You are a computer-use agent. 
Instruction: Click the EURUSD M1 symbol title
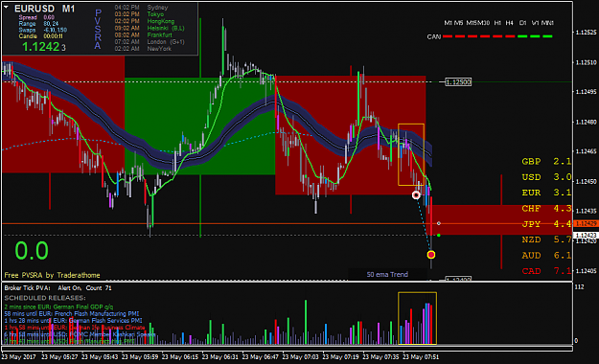(x=44, y=9)
